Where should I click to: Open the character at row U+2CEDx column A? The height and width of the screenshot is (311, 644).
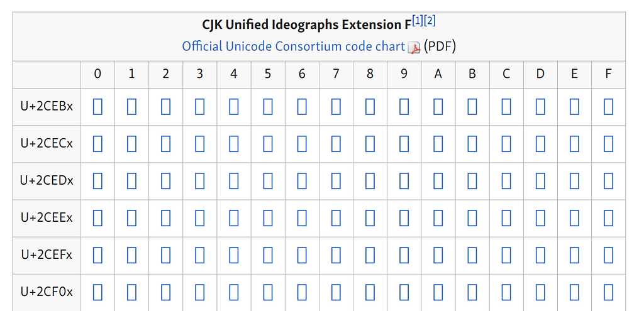(x=438, y=181)
